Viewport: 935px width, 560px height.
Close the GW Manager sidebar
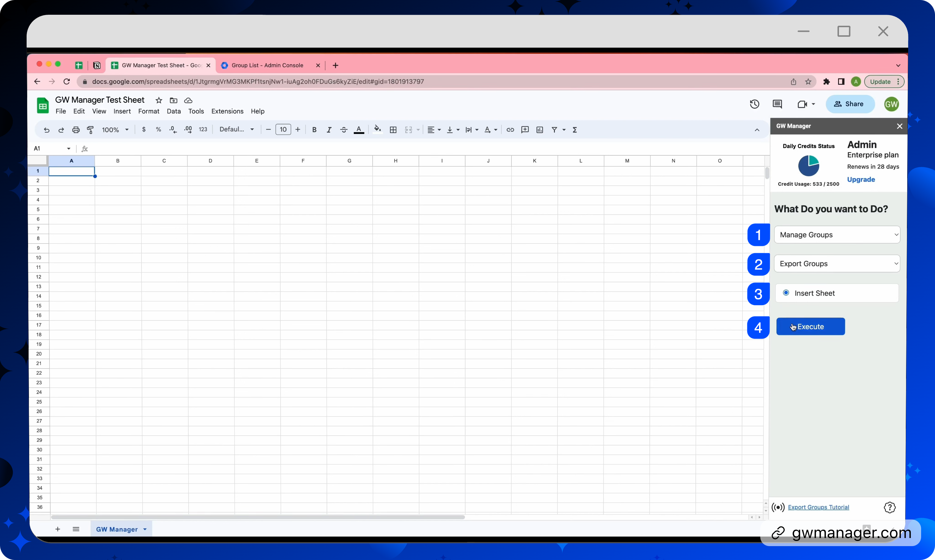pos(899,126)
